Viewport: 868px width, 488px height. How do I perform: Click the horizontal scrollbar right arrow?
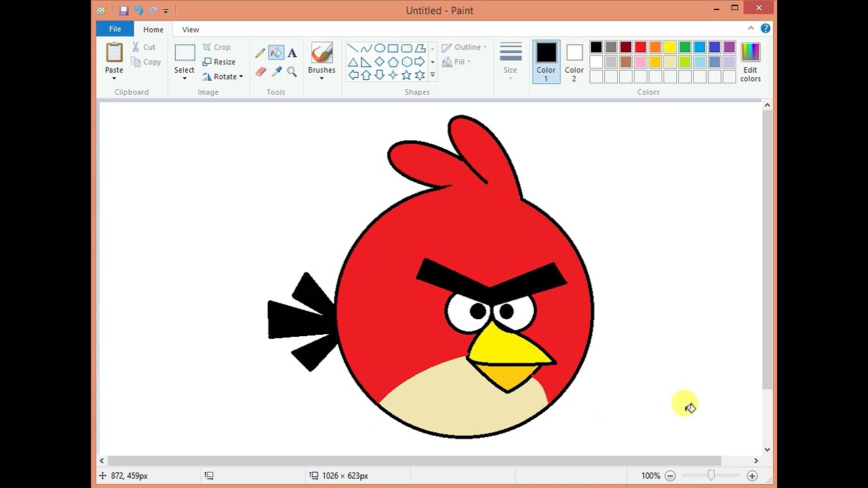click(756, 461)
